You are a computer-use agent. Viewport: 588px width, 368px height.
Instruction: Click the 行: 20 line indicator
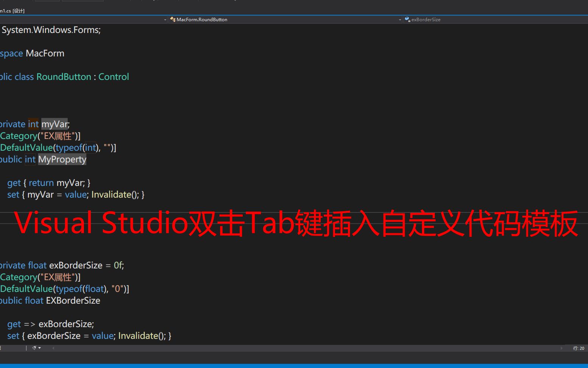tap(578, 348)
